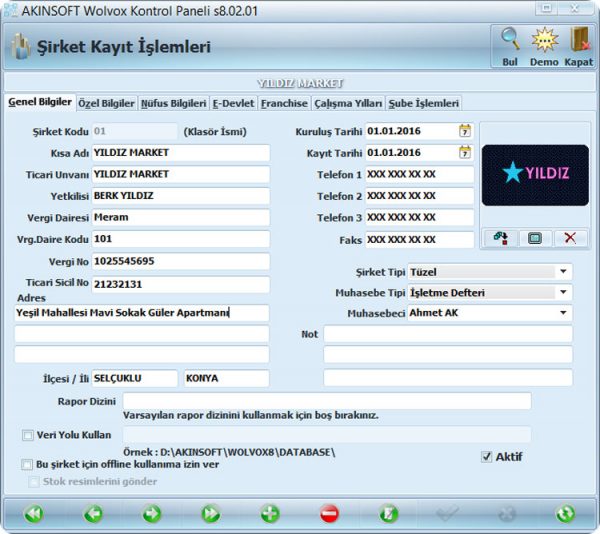Click the Demo starburst icon

[x=545, y=39]
